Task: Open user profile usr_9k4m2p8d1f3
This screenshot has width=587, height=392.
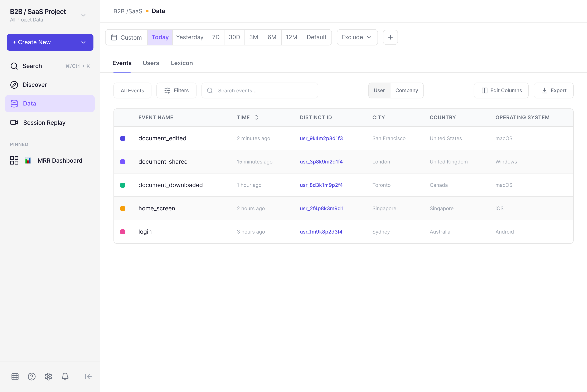Action: coord(321,138)
